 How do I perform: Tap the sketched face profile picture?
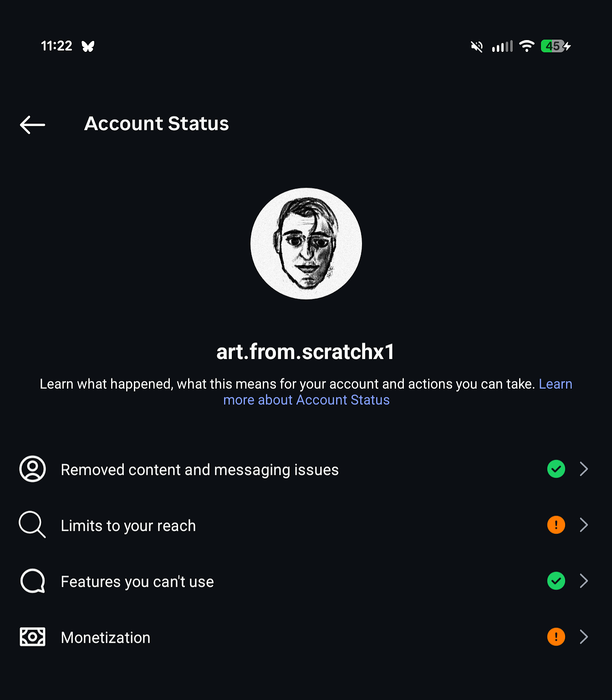(306, 243)
